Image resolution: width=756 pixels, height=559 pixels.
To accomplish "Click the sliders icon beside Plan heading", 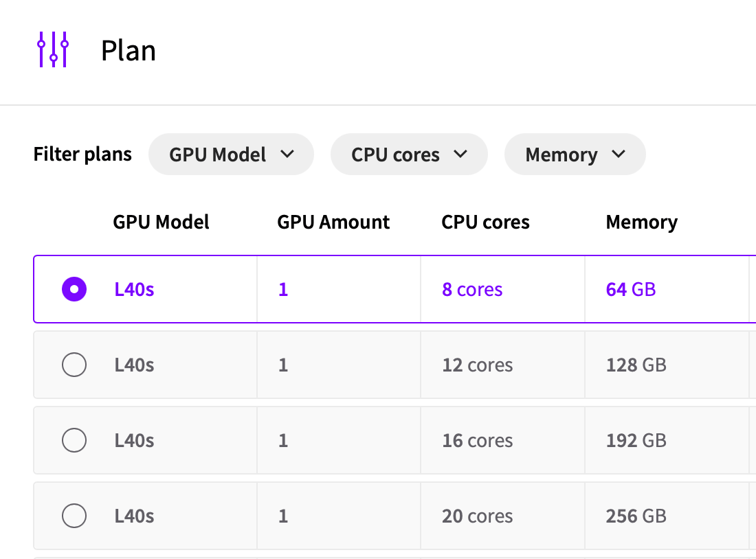I will (x=53, y=49).
